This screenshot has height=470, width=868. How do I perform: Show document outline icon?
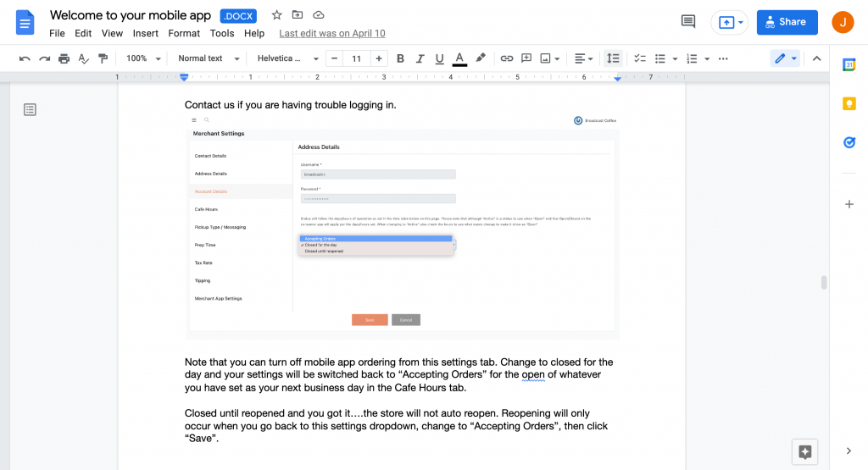point(30,109)
